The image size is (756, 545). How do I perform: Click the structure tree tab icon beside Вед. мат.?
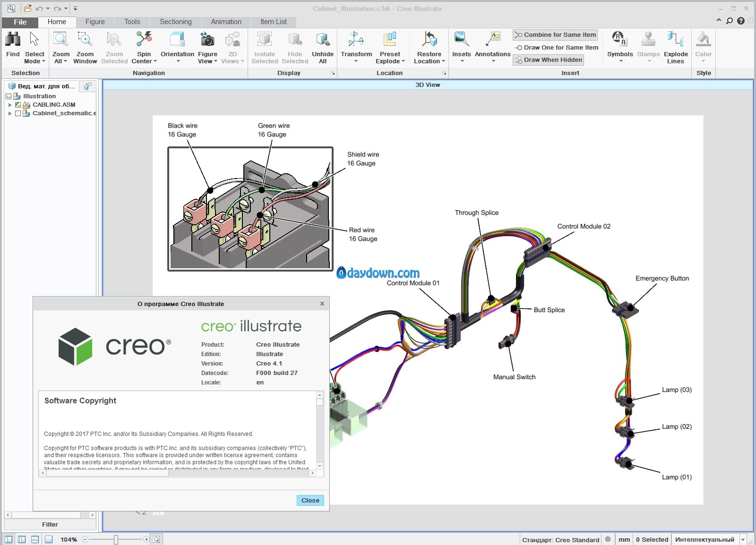[87, 86]
